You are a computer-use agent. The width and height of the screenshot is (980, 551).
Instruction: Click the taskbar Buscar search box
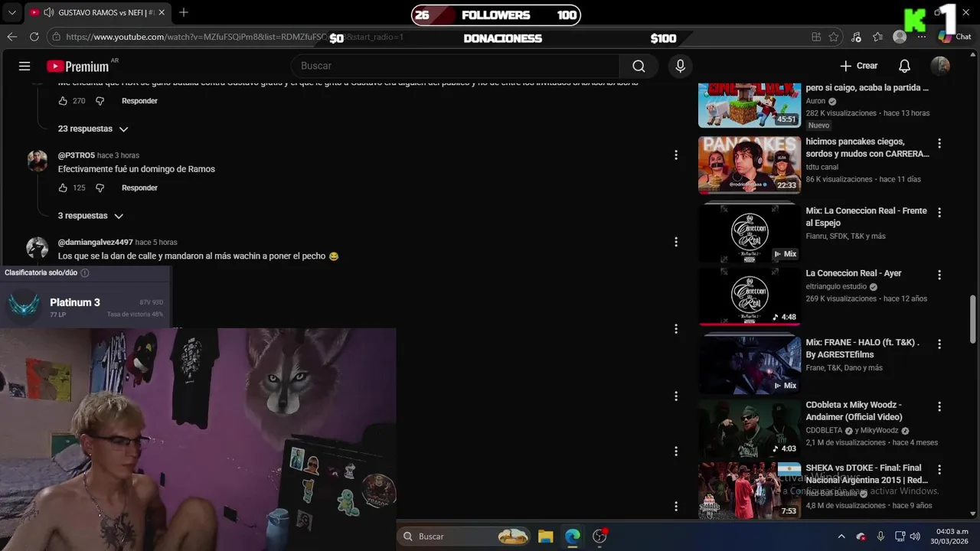click(x=465, y=536)
